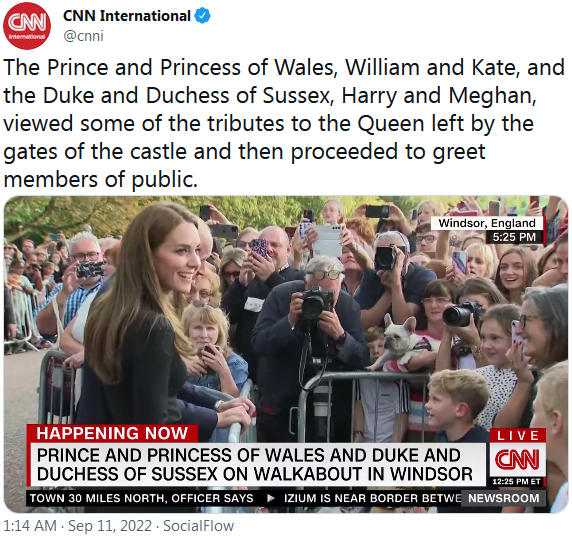
Task: Open the CNN International display name
Action: point(127,16)
